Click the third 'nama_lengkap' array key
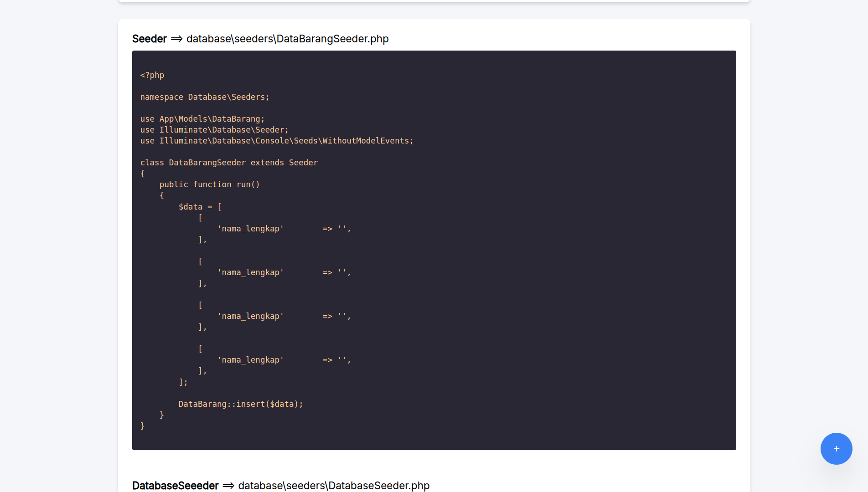 tap(250, 316)
